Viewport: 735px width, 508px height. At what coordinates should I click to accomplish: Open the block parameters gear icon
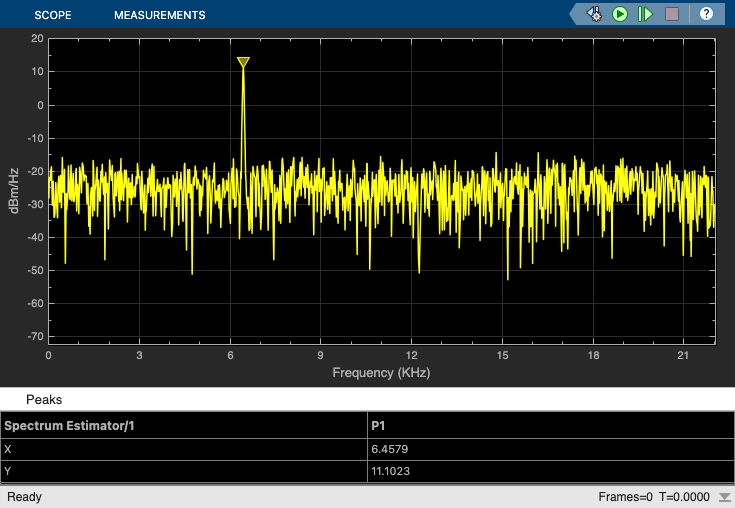[594, 14]
